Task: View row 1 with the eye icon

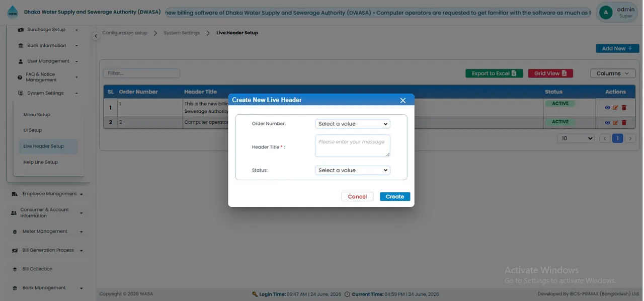Action: [608, 108]
